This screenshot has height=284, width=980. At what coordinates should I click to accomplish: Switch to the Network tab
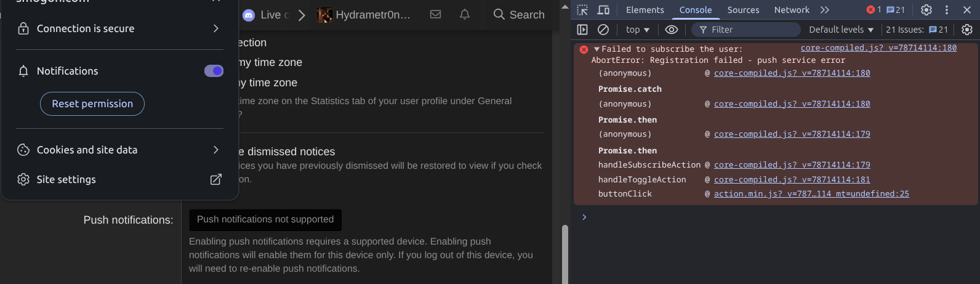pyautogui.click(x=792, y=10)
